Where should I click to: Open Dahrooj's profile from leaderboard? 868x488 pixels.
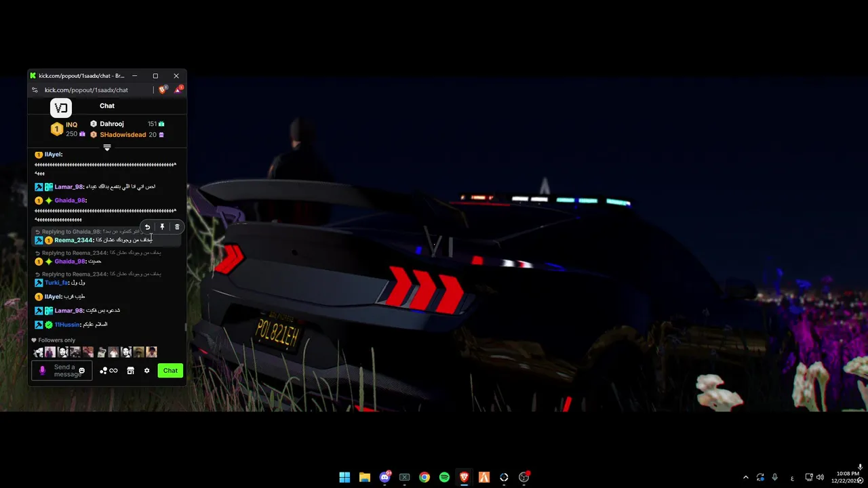pyautogui.click(x=112, y=124)
